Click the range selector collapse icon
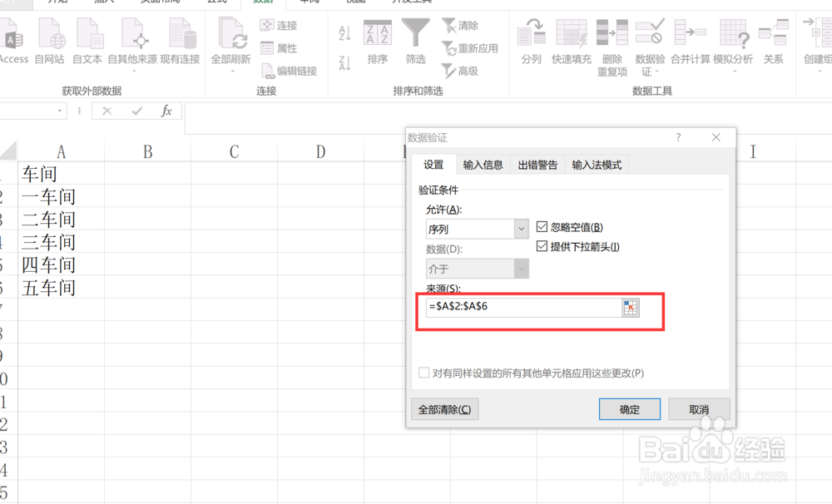This screenshot has height=504, width=832. [x=632, y=308]
